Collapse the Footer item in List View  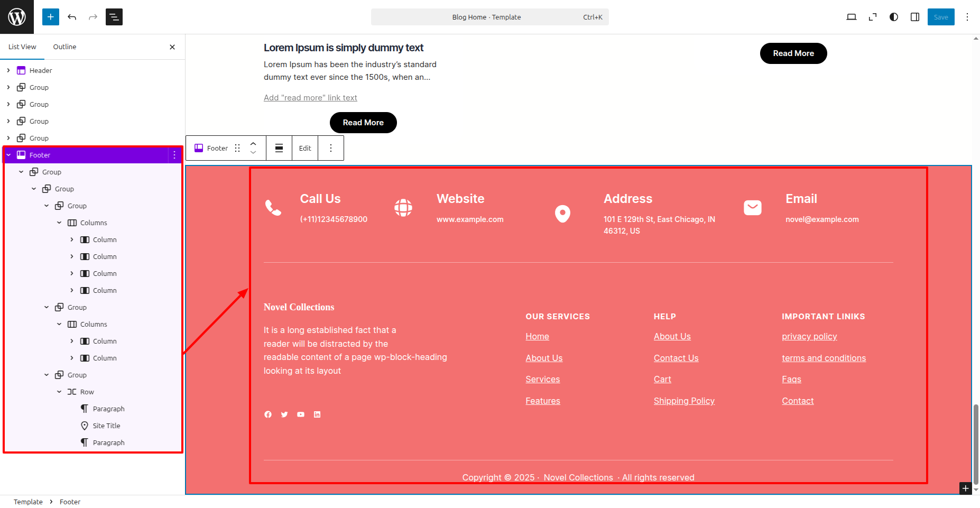point(8,155)
